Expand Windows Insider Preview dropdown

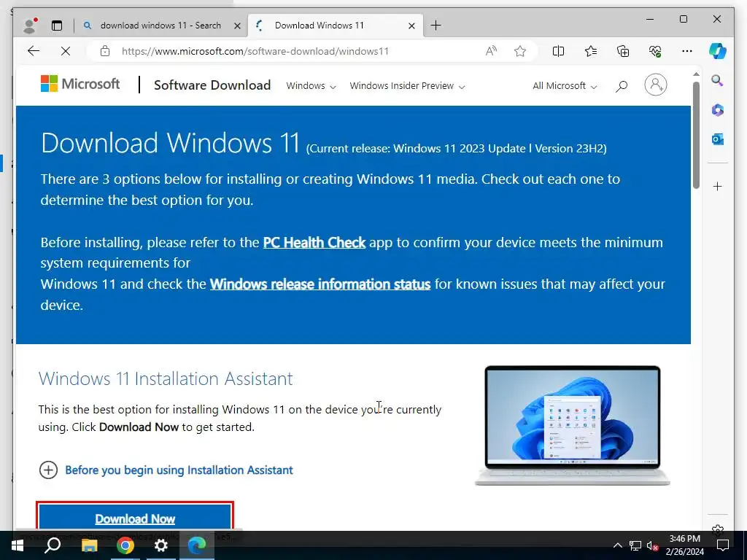pos(407,86)
